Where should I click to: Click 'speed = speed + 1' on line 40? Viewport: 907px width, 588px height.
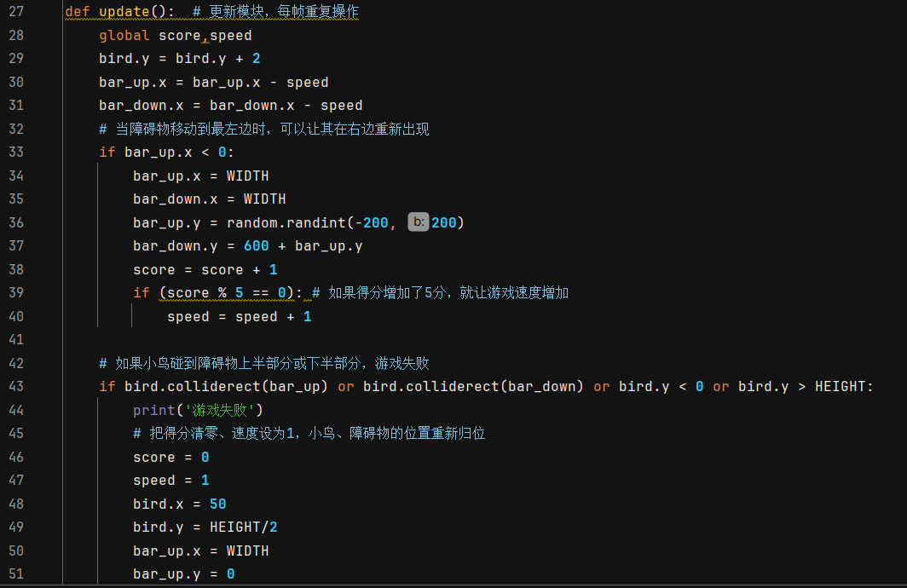click(239, 316)
